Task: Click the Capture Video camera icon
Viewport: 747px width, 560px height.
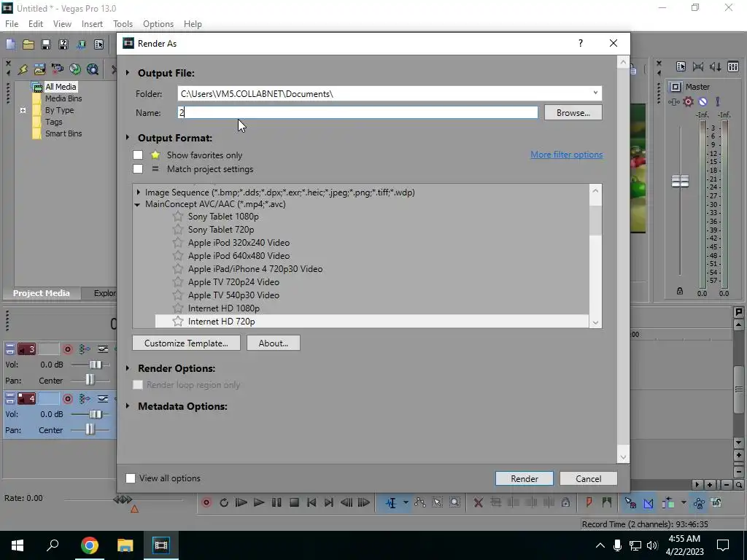Action: point(57,69)
